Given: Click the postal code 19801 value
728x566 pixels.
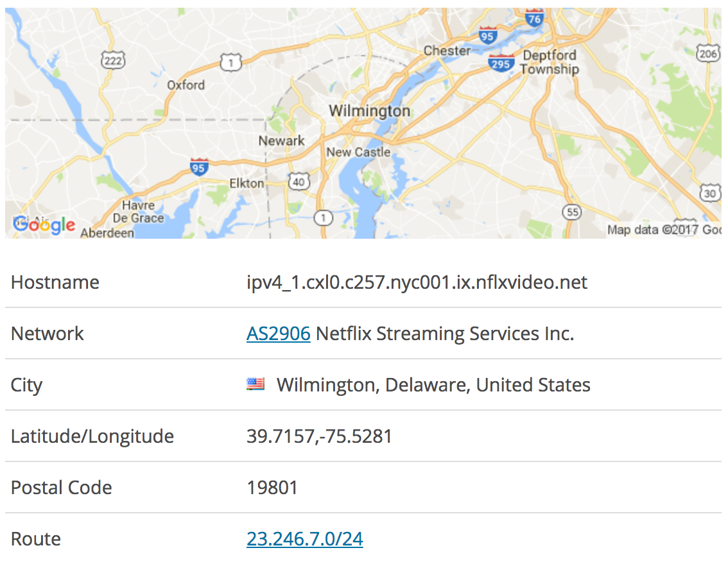Looking at the screenshot, I should 272,488.
